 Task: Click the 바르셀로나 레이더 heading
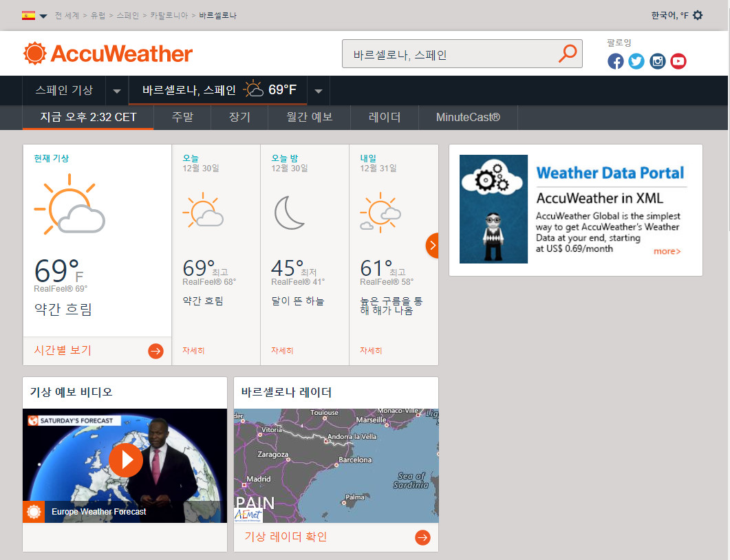(286, 392)
